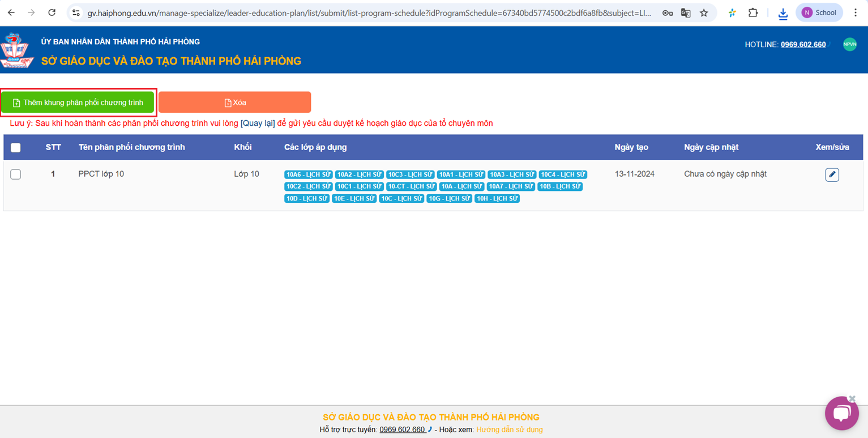Screen dimensions: 868x438
Task: Click the NPVN user avatar icon
Action: pyautogui.click(x=849, y=44)
